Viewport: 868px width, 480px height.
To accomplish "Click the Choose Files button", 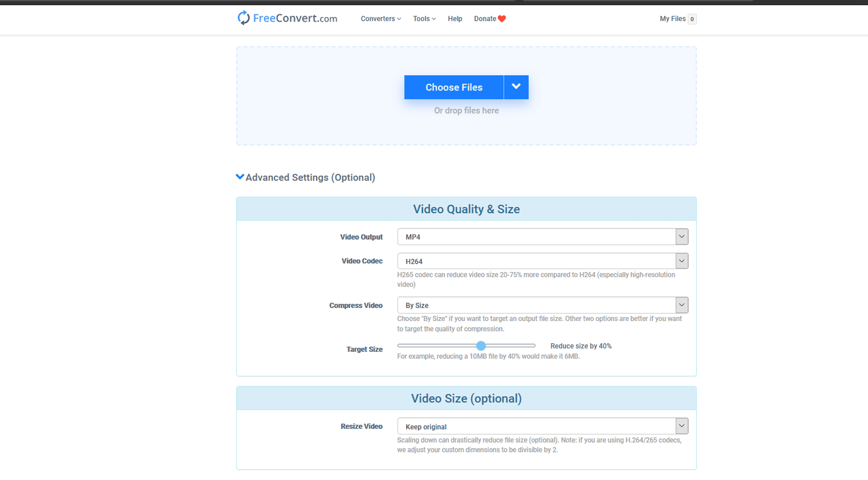I will click(454, 87).
